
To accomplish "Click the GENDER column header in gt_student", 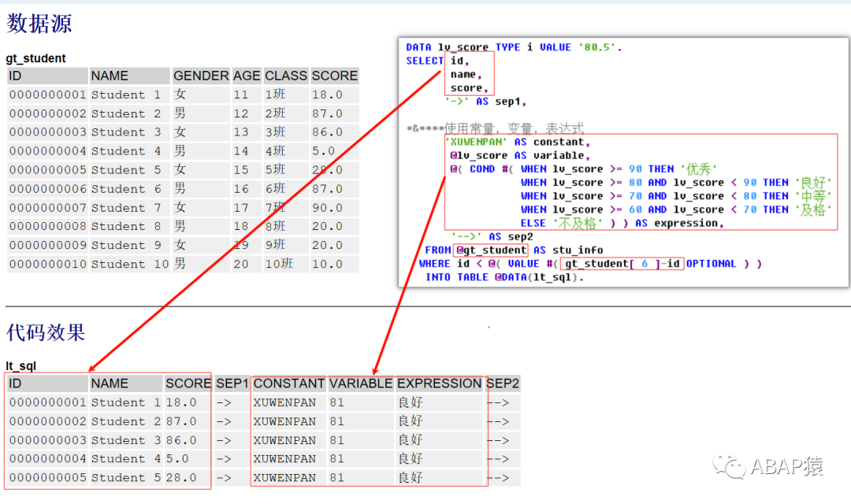I will click(201, 76).
